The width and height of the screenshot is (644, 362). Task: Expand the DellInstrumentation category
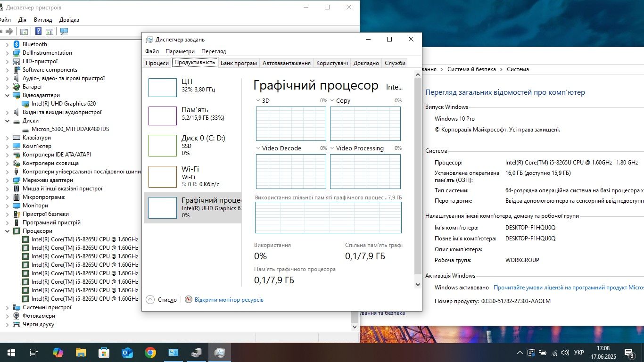[x=7, y=53]
